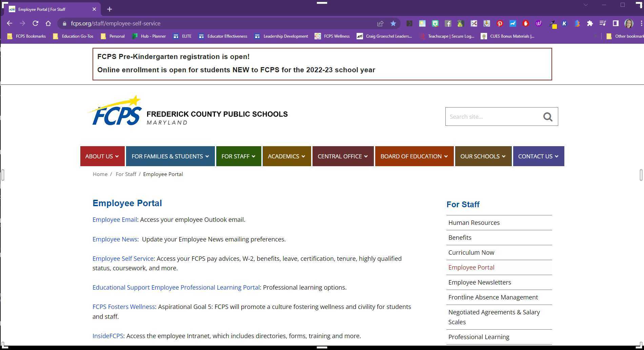The image size is (644, 350).
Task: Open the Our Schools dropdown
Action: 483,156
